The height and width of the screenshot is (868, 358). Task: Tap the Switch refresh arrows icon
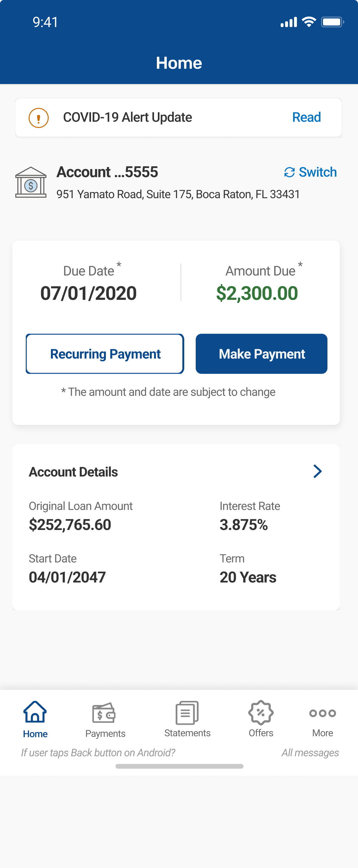(289, 172)
